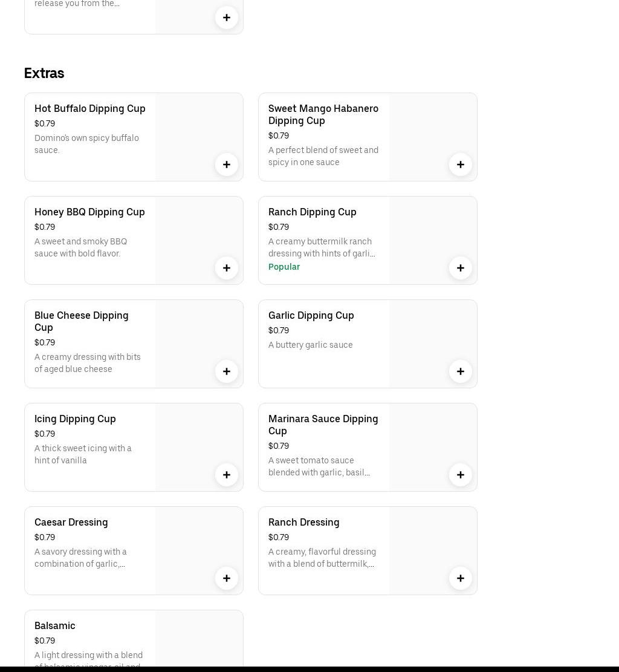Open Hot Buffalo Dipping Cup title

[90, 109]
